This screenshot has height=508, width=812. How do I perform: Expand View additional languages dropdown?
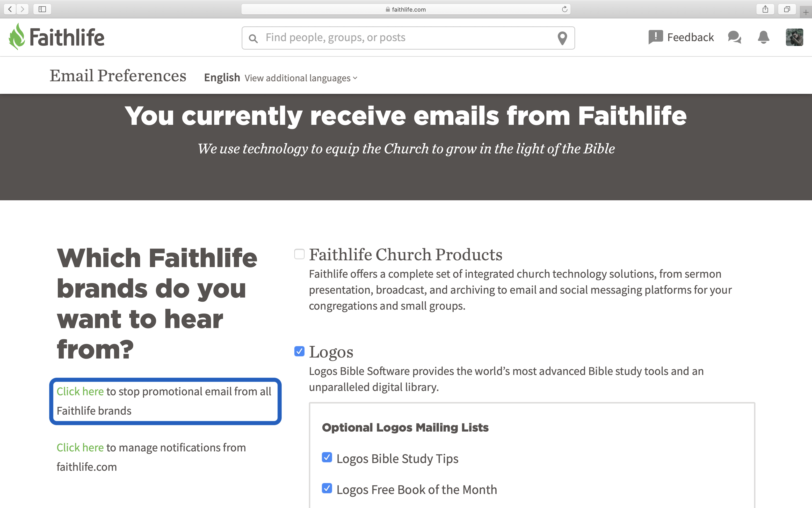(x=301, y=78)
